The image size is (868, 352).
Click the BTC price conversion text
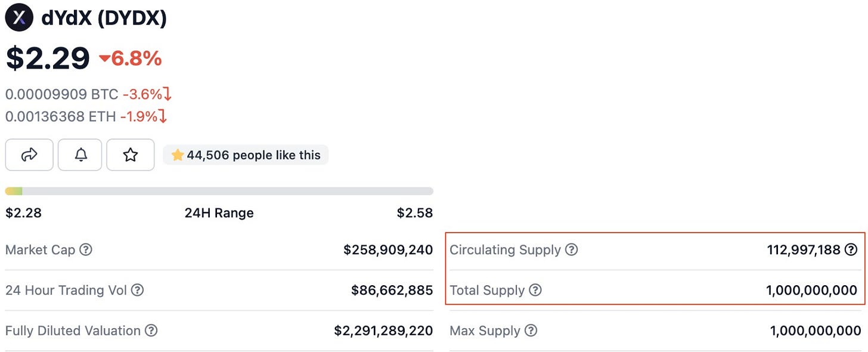coord(62,94)
